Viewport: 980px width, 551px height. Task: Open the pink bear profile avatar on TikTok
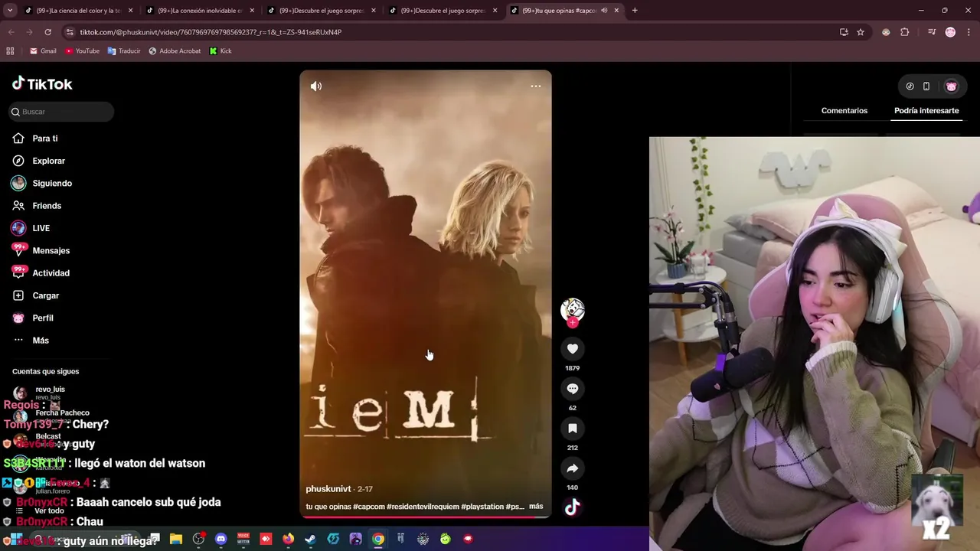click(x=952, y=86)
